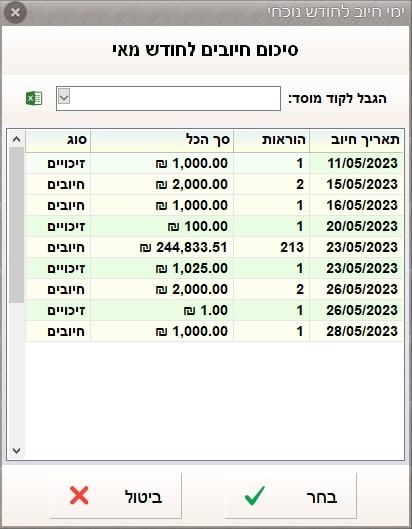
Task: Click the green checkmark on בחר button
Action: 255,496
